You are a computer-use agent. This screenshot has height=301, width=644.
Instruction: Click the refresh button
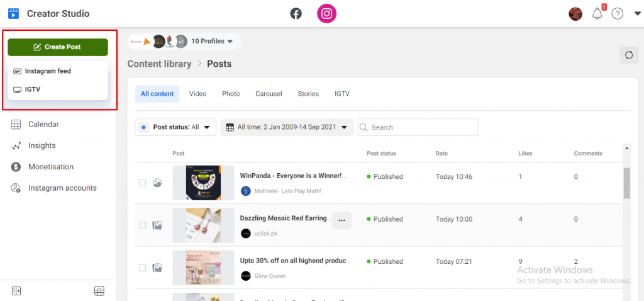coord(629,55)
